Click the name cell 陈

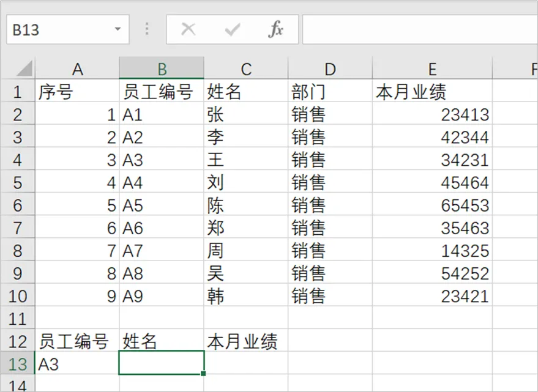[x=245, y=204]
